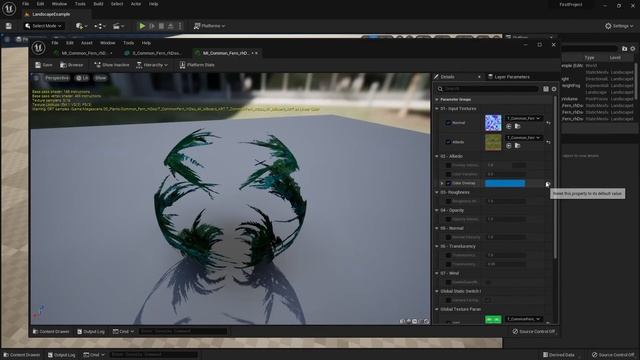Reset Color Overlay to default value

pyautogui.click(x=548, y=184)
